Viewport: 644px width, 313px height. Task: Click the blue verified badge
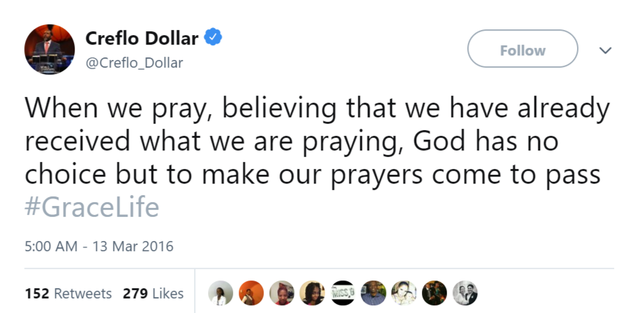tap(213, 39)
